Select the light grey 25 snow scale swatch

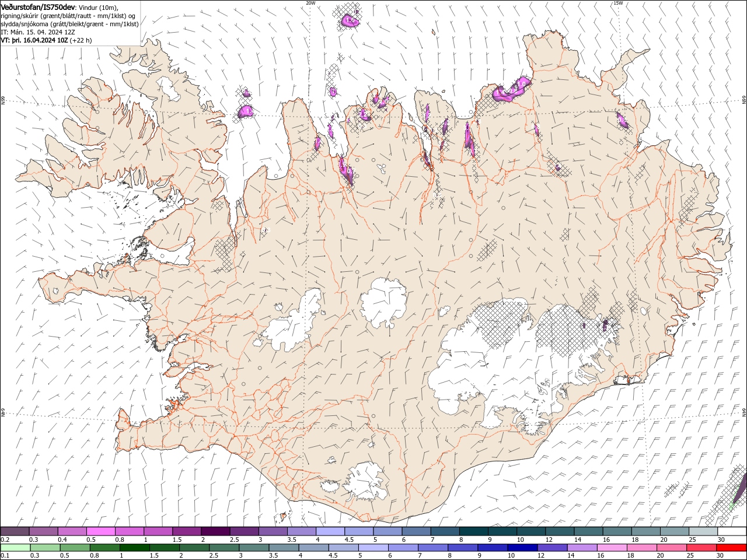[x=704, y=531]
